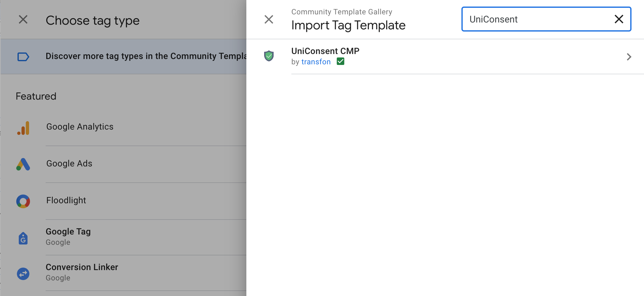
Task: Click the Community Template tag outline icon
Action: click(23, 57)
